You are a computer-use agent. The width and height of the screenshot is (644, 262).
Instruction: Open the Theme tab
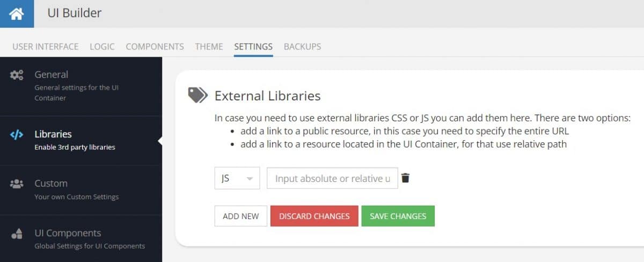(209, 46)
